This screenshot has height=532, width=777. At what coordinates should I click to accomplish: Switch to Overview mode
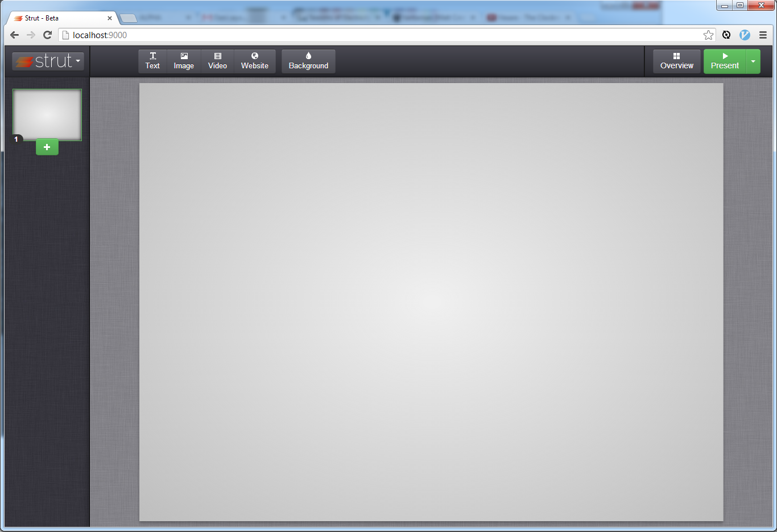(676, 61)
